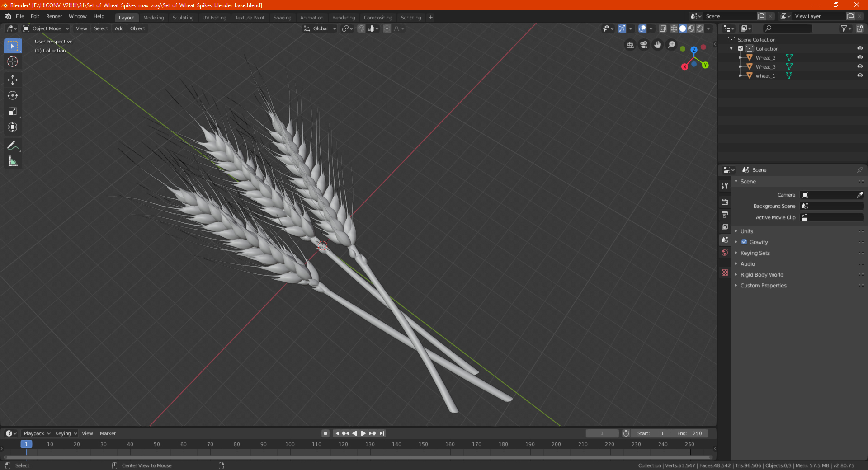Activate the 3D Cursor tool
868x470 pixels.
(13, 61)
